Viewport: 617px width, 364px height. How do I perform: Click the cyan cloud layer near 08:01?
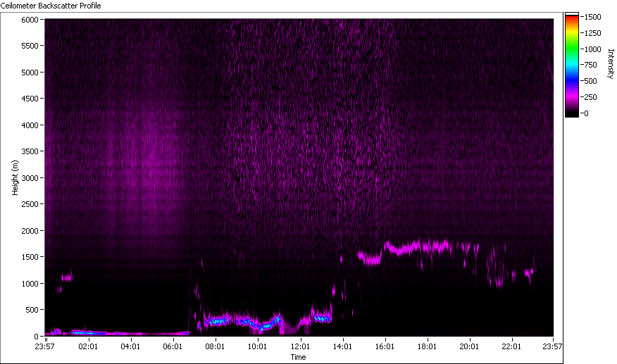[217, 321]
